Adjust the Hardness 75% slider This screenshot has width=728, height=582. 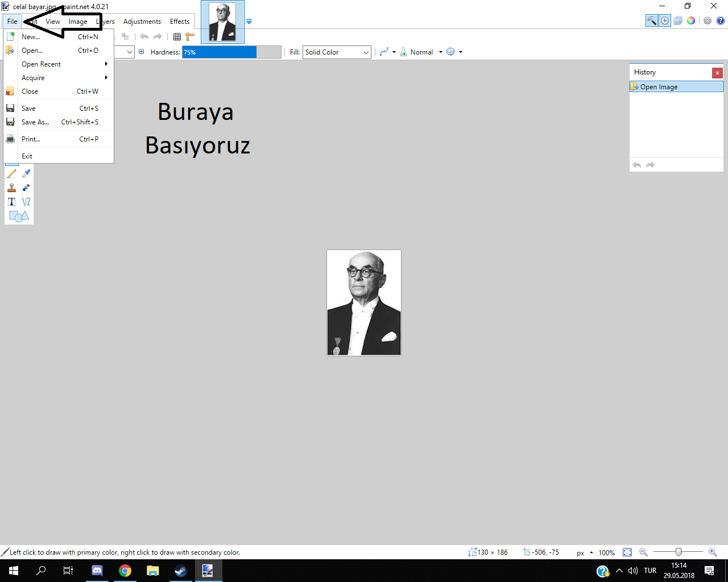pos(231,52)
